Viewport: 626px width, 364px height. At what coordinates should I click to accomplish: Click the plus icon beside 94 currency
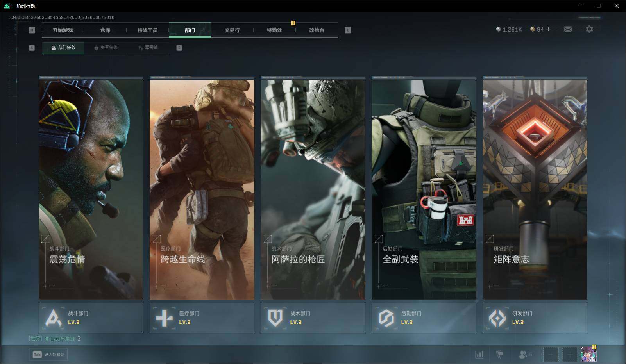[x=548, y=29]
